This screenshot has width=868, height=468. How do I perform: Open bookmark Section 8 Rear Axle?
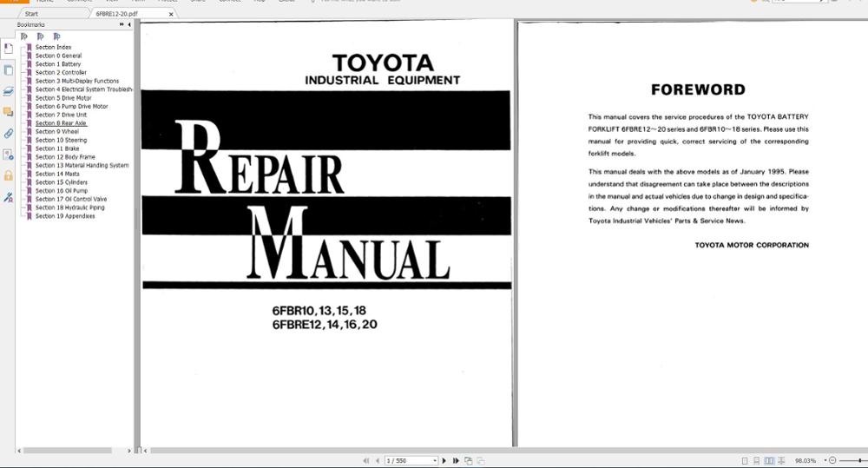(61, 123)
